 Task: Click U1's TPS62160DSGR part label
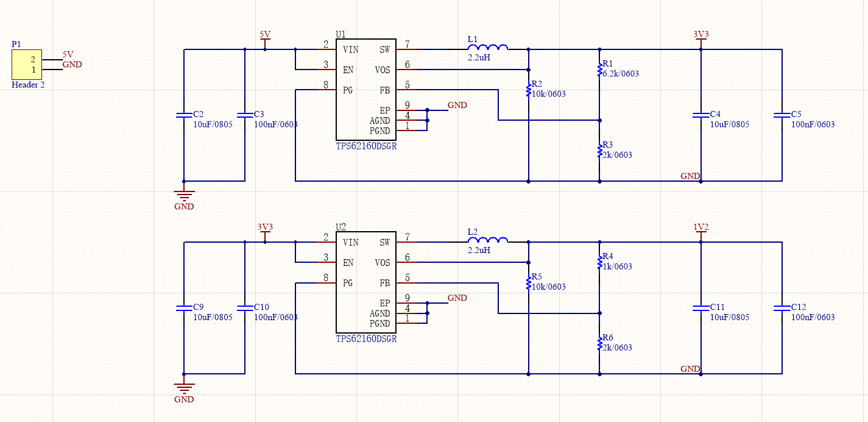pyautogui.click(x=366, y=146)
